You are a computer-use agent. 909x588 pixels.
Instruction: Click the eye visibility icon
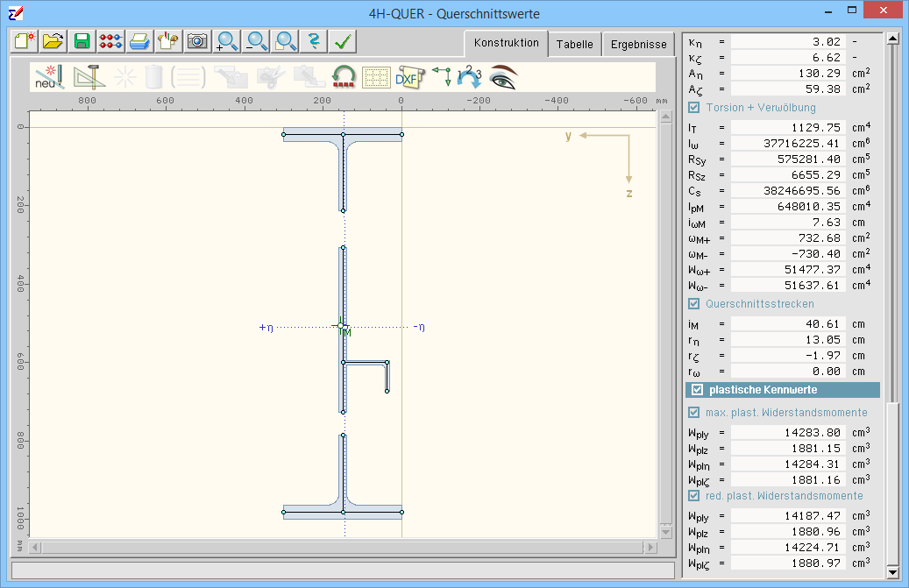point(503,77)
